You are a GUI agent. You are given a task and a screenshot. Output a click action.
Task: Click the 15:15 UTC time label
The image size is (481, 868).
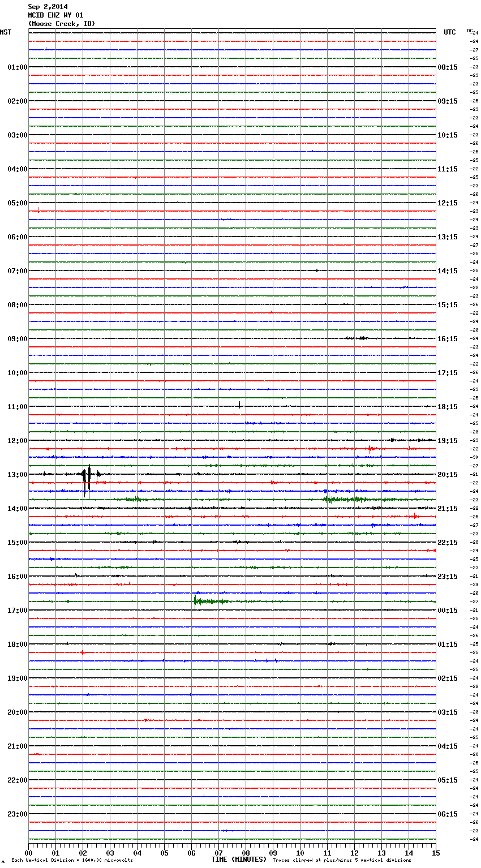click(x=448, y=305)
